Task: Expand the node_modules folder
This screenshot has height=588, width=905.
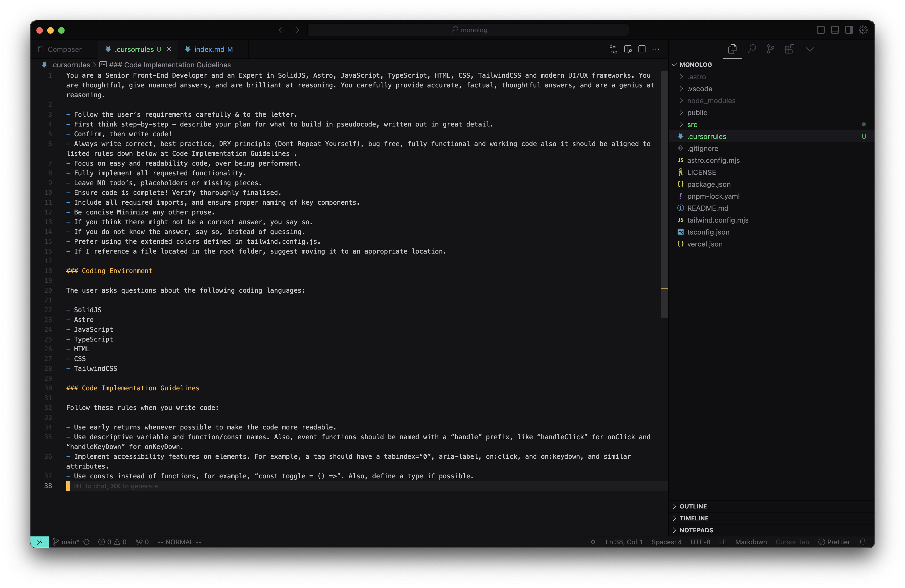Action: click(x=771, y=100)
